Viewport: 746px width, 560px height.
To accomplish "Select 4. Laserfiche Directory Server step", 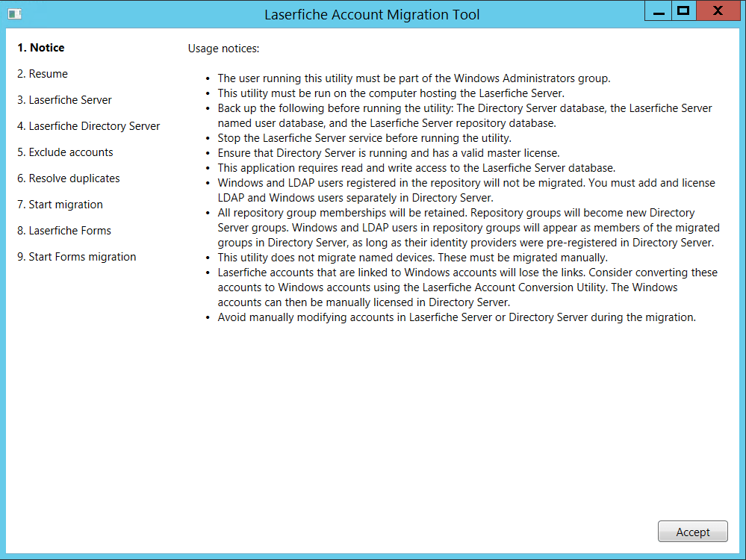I will tap(89, 126).
